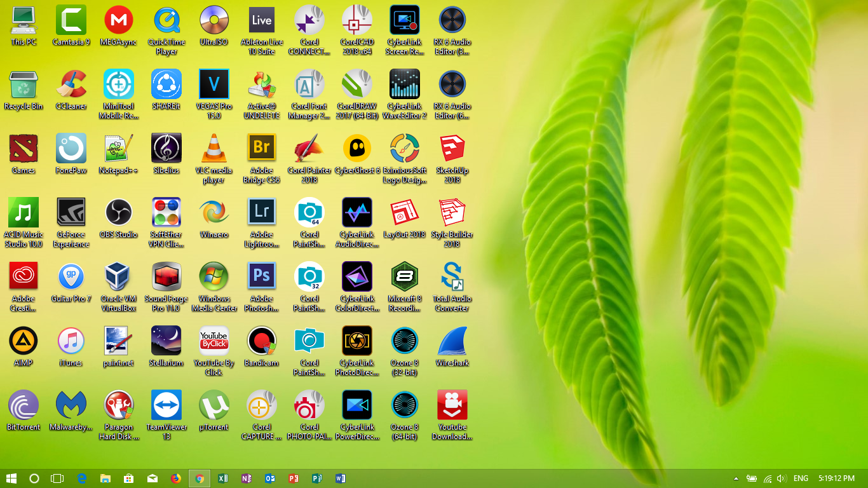
Task: Launch SketchUp 2018 from desktop
Action: point(452,148)
